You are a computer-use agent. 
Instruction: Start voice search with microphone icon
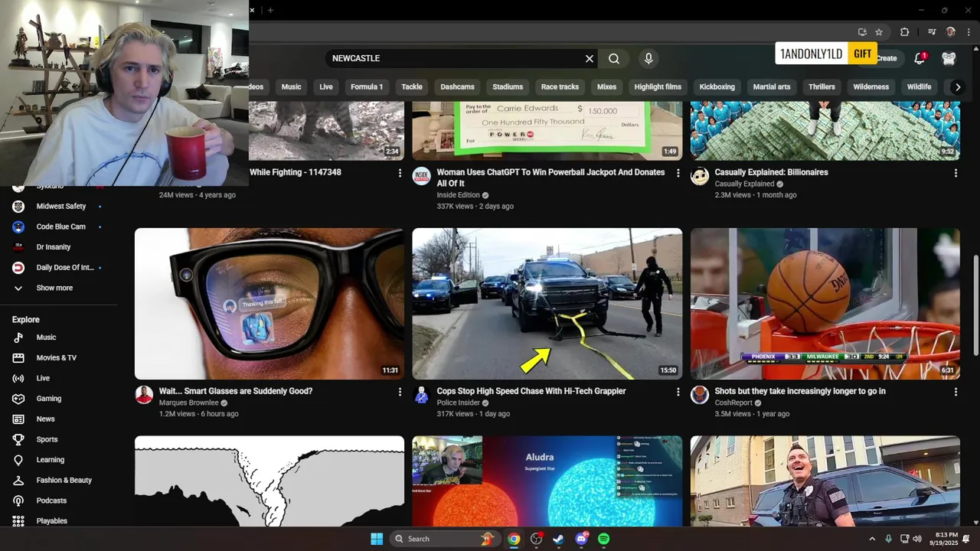tap(648, 58)
